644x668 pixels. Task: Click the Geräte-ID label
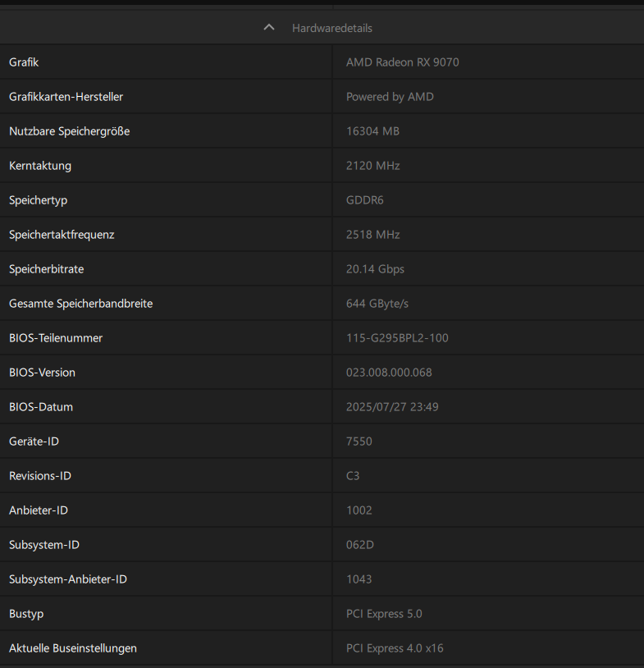click(34, 442)
